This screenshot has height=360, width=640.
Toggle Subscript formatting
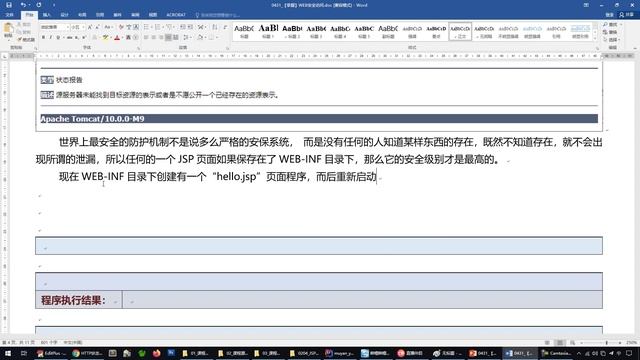(x=76, y=38)
